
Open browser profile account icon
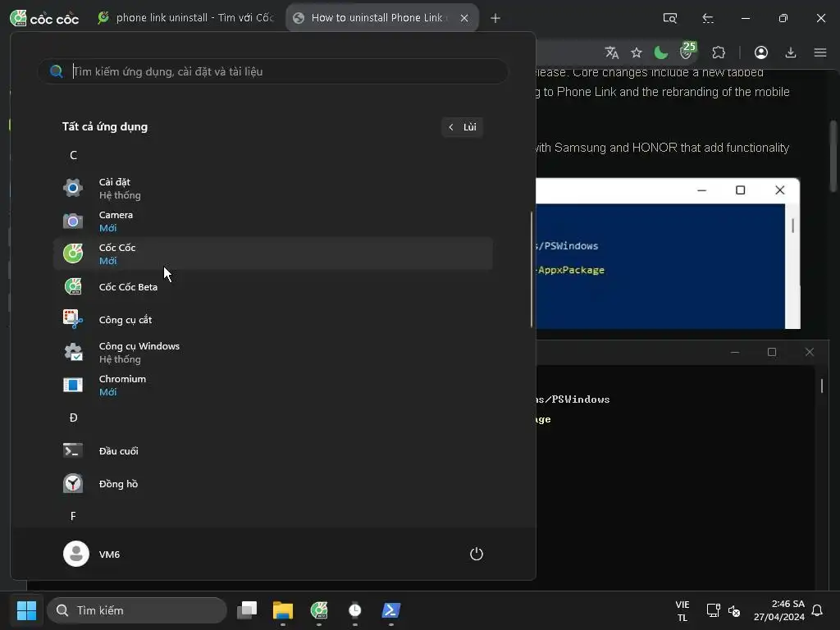click(x=760, y=52)
